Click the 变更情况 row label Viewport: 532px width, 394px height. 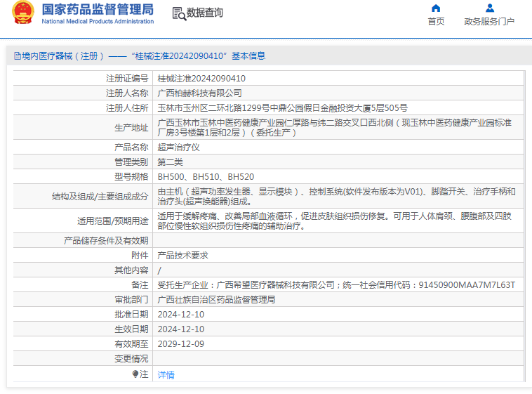coord(131,359)
